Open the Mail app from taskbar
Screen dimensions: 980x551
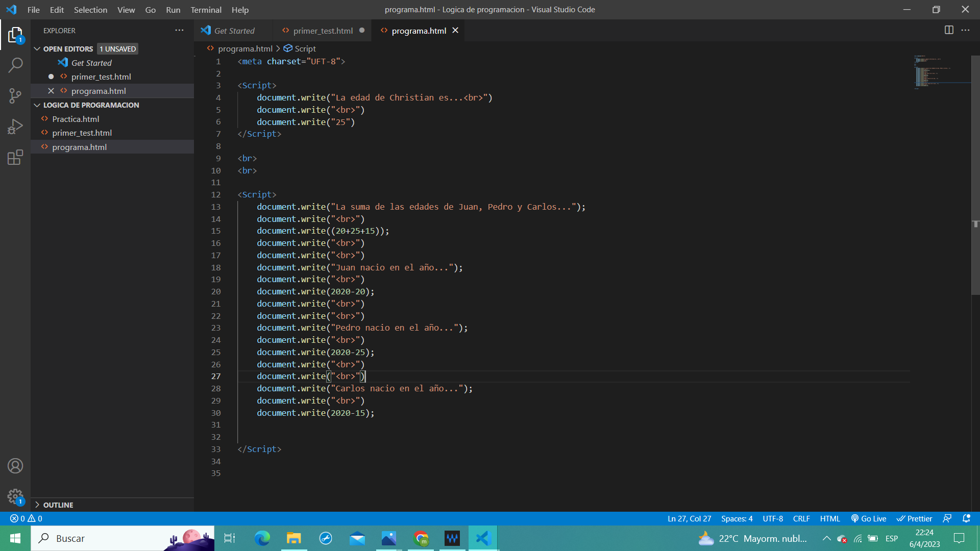[x=357, y=538]
